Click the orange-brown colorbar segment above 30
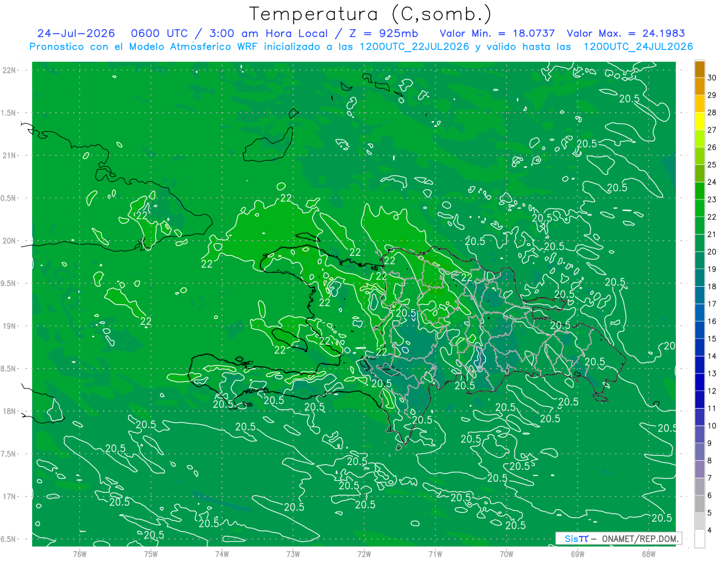The height and width of the screenshot is (562, 728). tap(699, 70)
